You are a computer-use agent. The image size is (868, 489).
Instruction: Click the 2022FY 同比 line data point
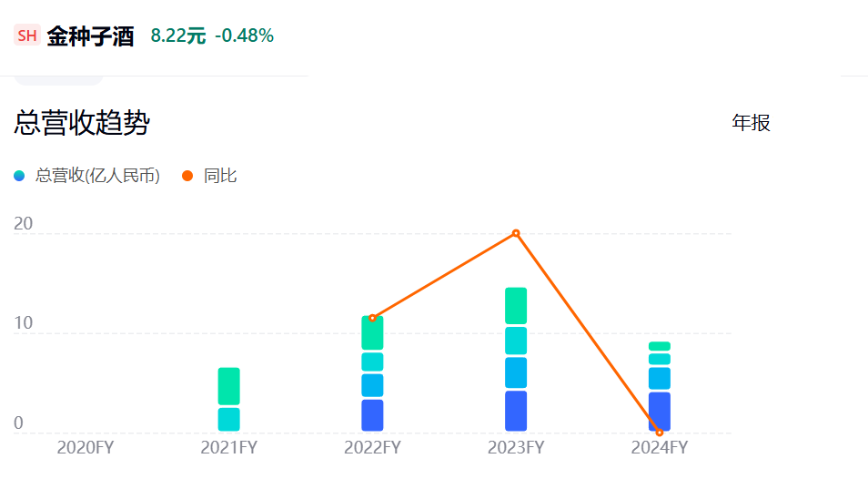pyautogui.click(x=372, y=318)
